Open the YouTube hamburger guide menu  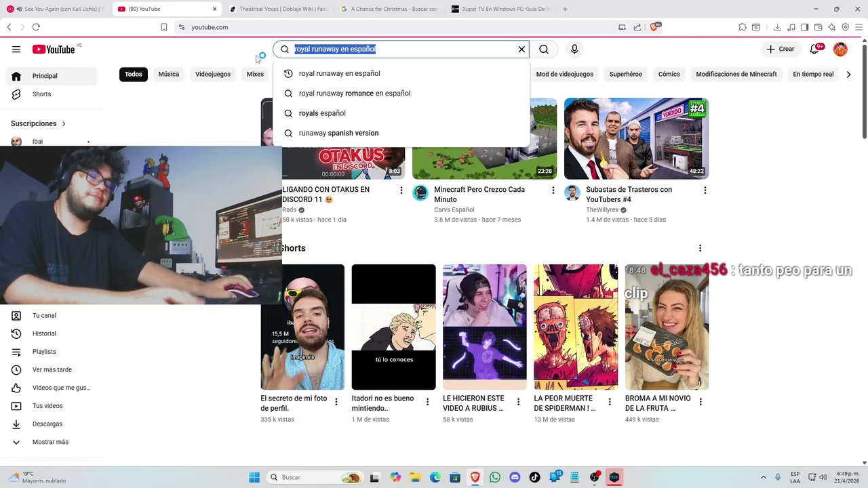(16, 49)
